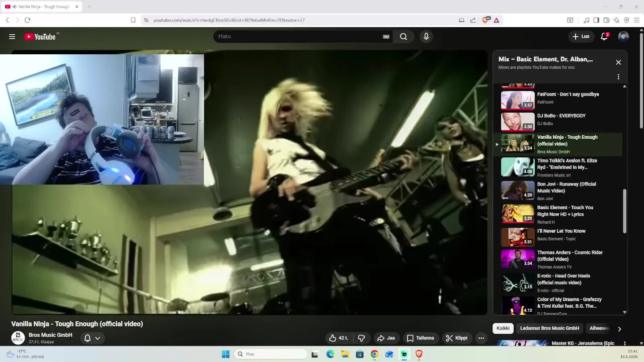644x362 pixels.
Task: Open media controls music-note icon
Action: [x=586, y=20]
